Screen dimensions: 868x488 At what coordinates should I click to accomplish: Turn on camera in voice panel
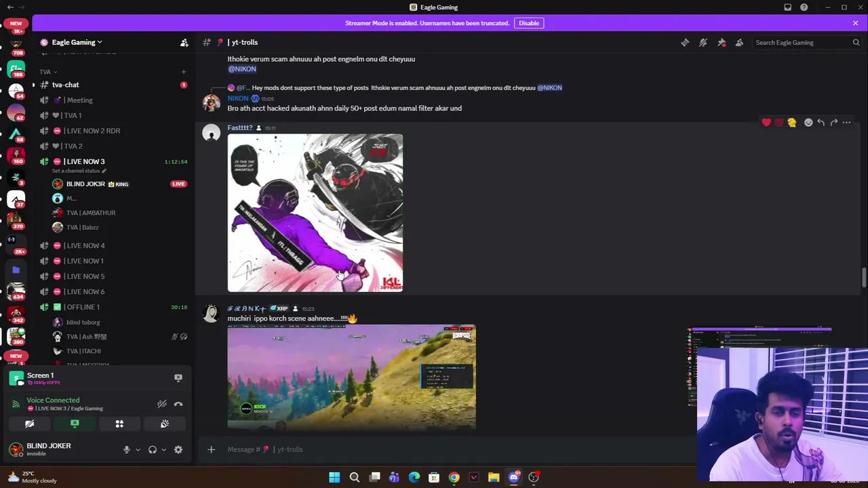[x=30, y=424]
